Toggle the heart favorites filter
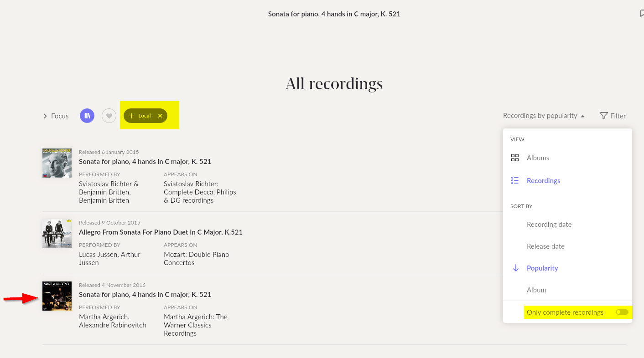Screen dimensions: 644x358 [x=109, y=116]
